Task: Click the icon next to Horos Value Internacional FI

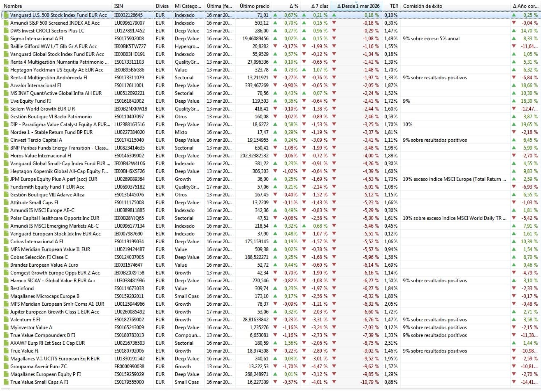Action: [x=6, y=156]
